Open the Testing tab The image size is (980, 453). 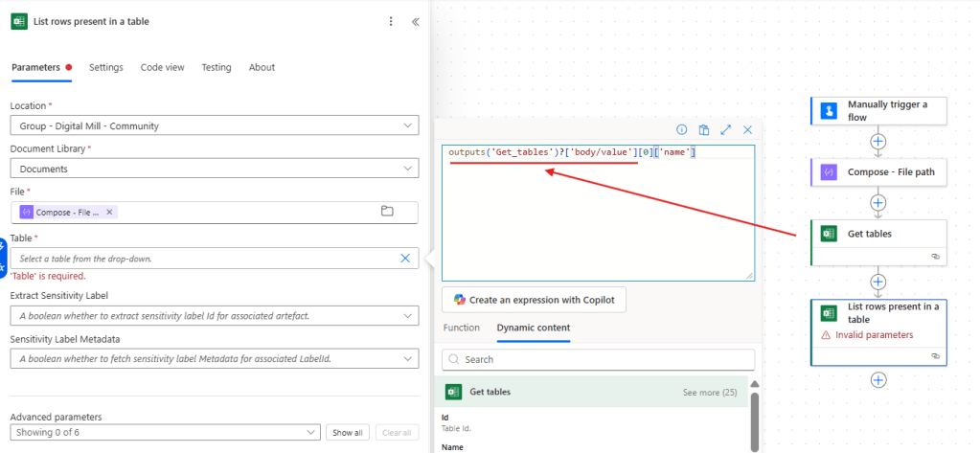coord(217,67)
